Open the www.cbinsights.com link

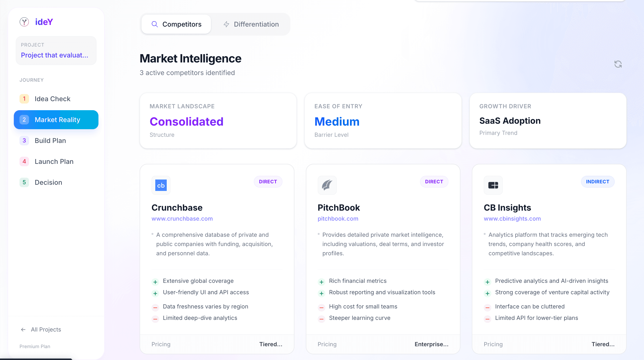click(512, 219)
